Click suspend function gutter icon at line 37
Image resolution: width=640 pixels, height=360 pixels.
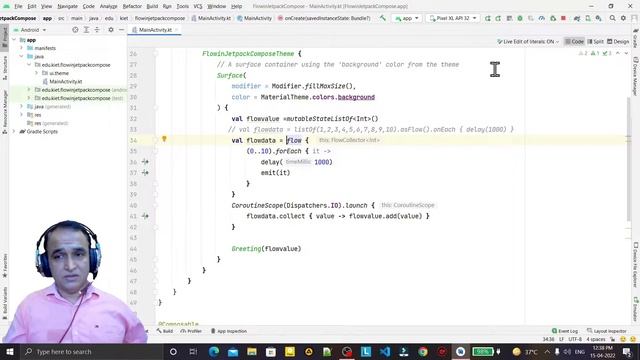145,173
